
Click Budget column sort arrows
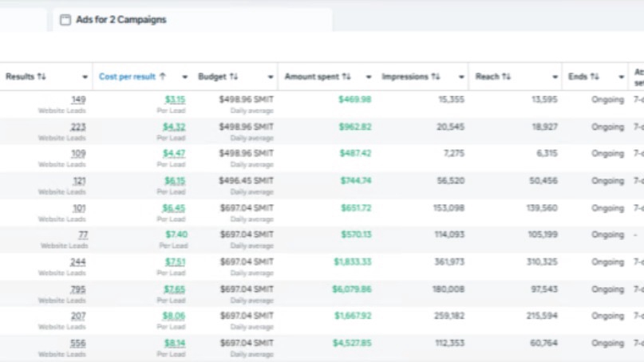[234, 77]
